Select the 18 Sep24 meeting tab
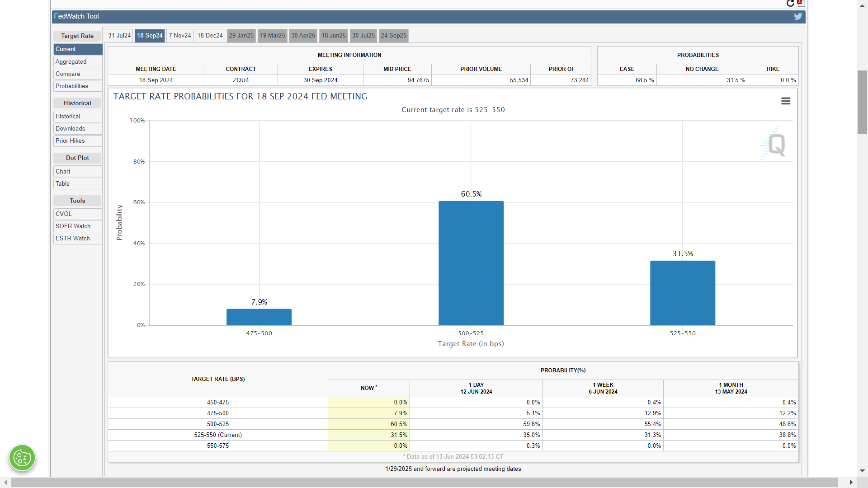868x488 pixels. (150, 35)
